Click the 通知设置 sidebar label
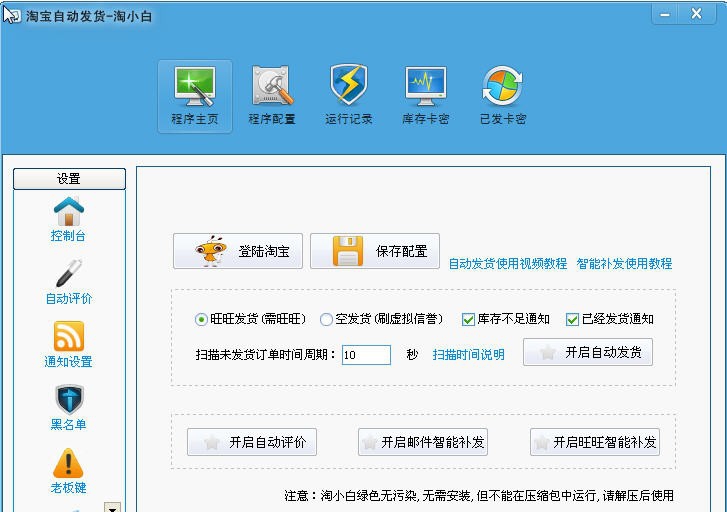The height and width of the screenshot is (512, 727). point(68,362)
